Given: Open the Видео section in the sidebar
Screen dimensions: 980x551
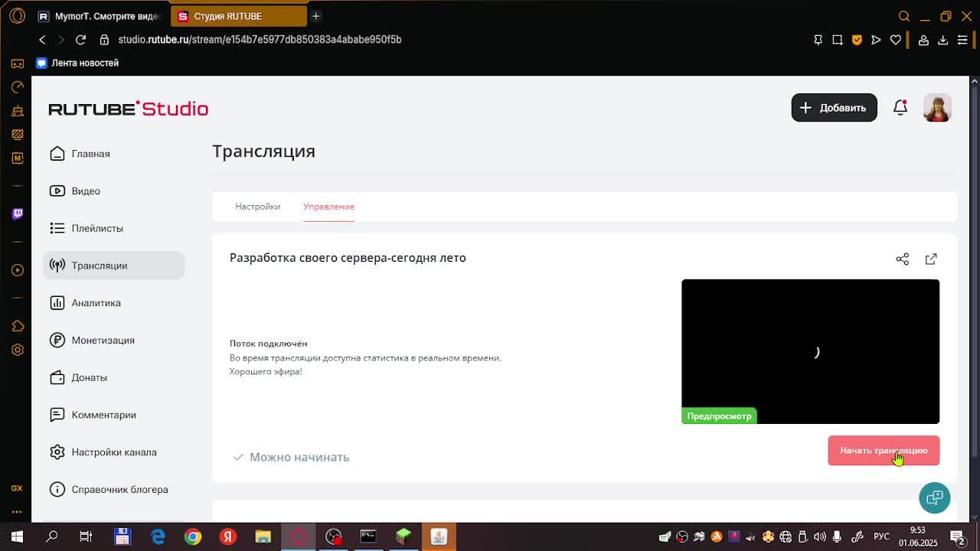Looking at the screenshot, I should [113, 191].
